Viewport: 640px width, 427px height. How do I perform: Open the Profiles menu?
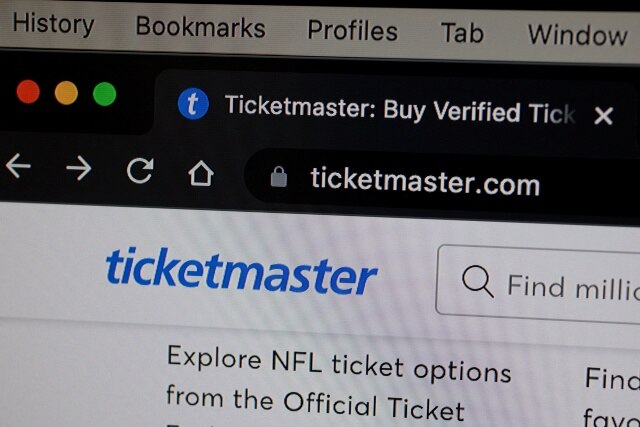(352, 31)
